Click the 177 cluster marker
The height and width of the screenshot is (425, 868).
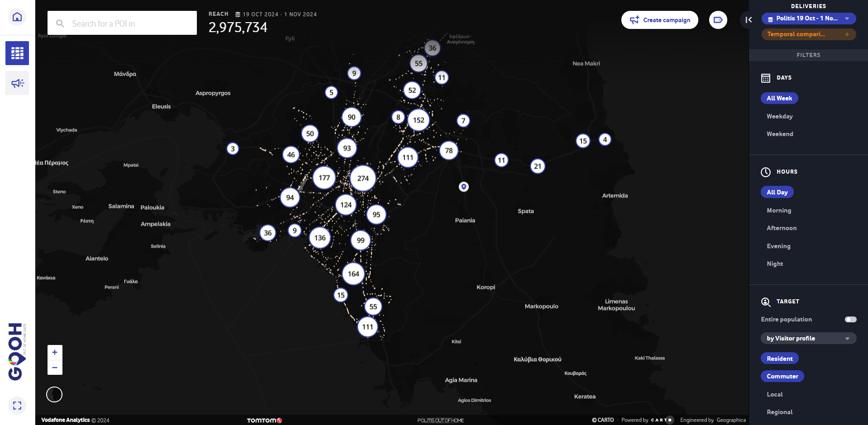tap(324, 178)
